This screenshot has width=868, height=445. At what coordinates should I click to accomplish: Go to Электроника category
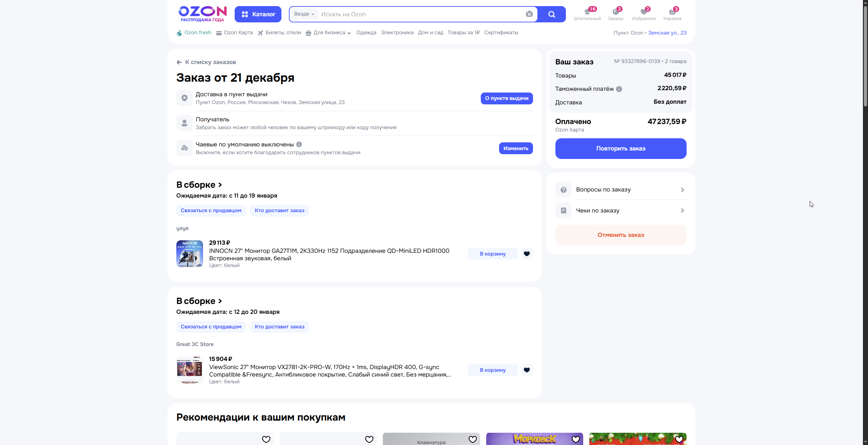[x=397, y=33]
